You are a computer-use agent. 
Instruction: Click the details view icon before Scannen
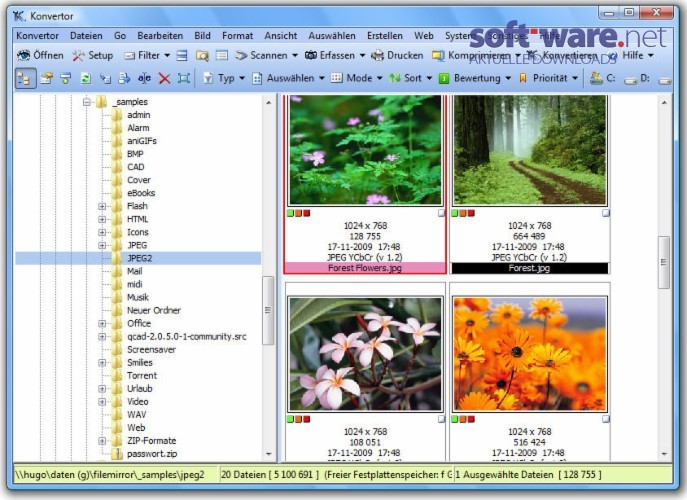pyautogui.click(x=222, y=56)
